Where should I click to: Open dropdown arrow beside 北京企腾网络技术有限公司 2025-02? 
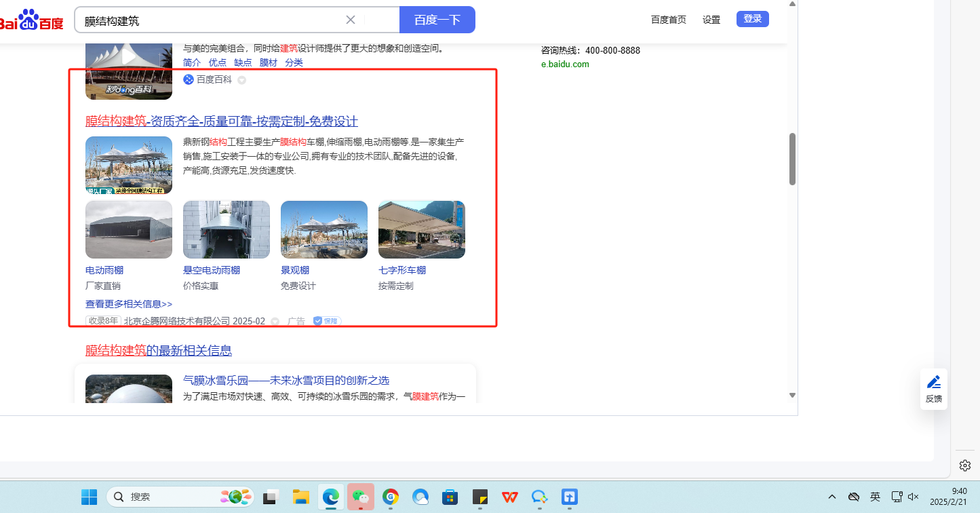275,322
